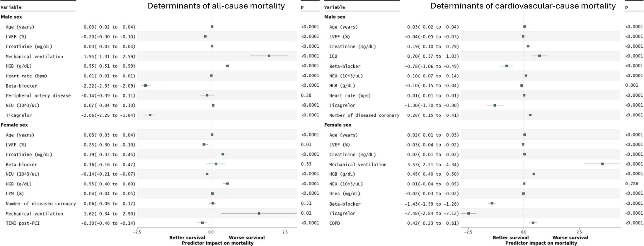Click the square marker in the ICU row
This screenshot has height=246, width=644.
point(539,56)
